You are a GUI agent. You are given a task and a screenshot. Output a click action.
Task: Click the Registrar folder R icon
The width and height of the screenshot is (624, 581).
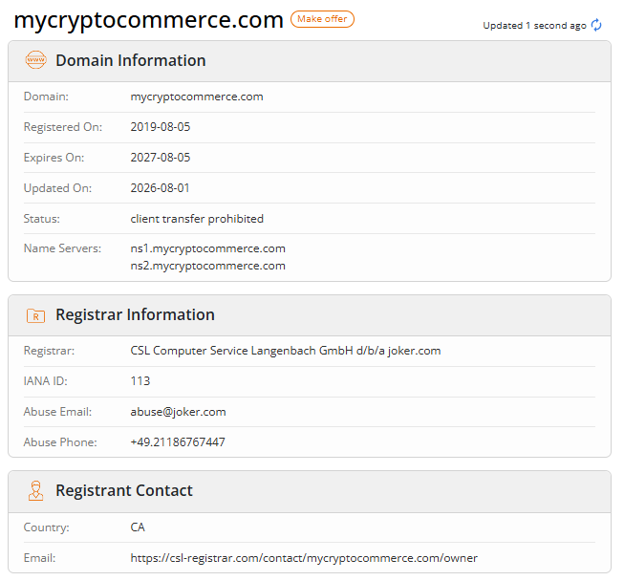click(36, 316)
